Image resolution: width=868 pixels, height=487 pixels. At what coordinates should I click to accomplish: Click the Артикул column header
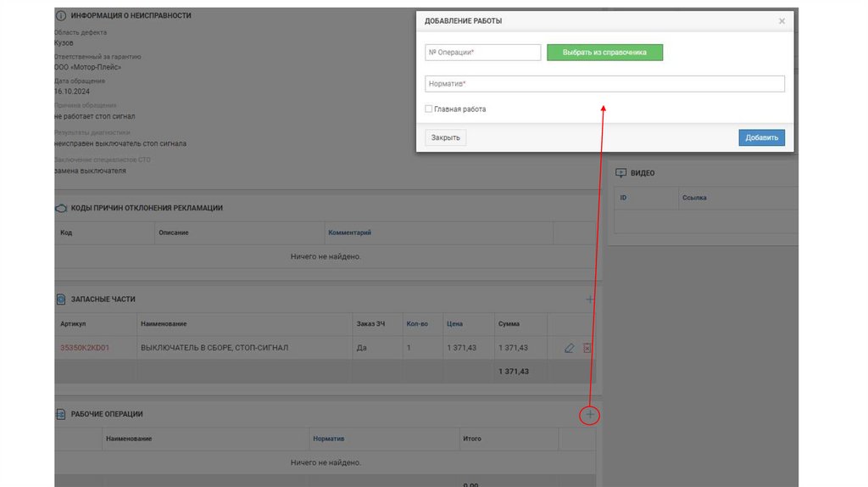click(x=73, y=324)
